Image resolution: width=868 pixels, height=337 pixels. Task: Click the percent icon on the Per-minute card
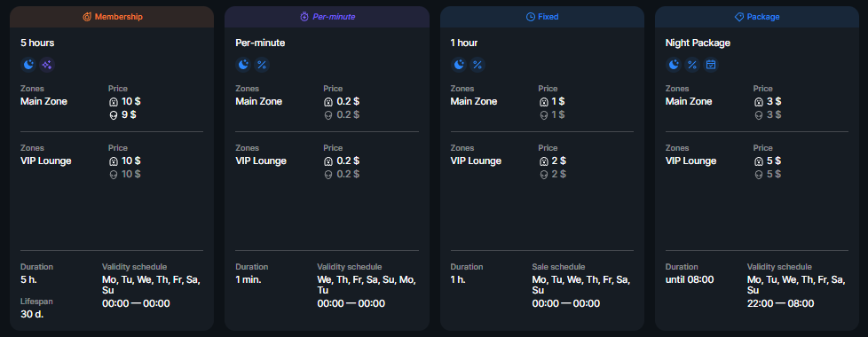[262, 65]
